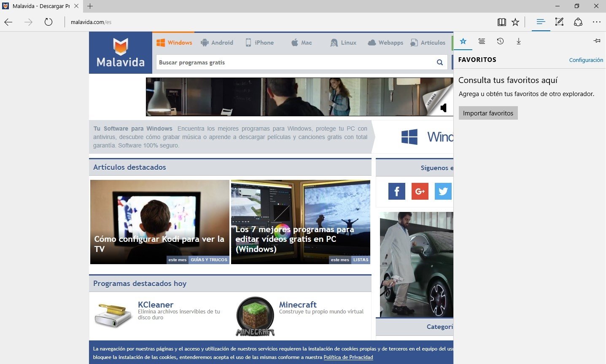Select the iPhone platform menu item
The image size is (606, 364).
(x=259, y=43)
